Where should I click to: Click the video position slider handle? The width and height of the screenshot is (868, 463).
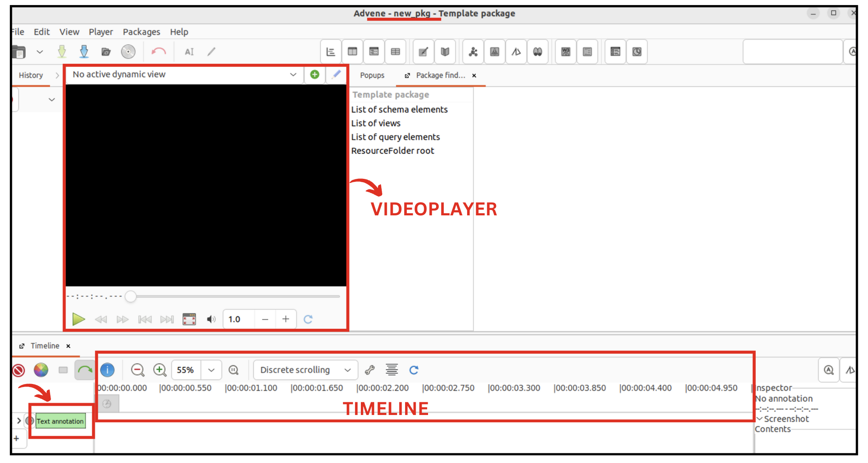tap(130, 296)
